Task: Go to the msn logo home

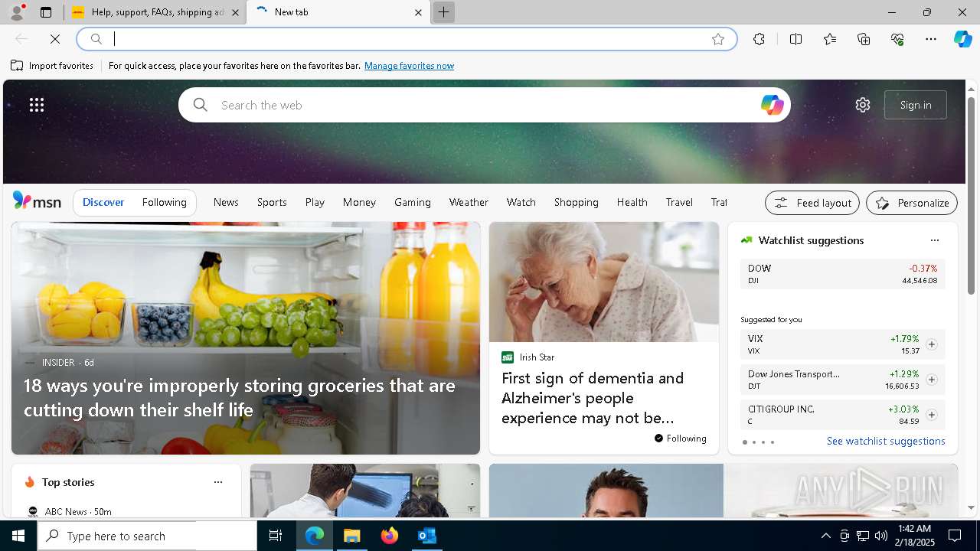Action: tap(37, 201)
